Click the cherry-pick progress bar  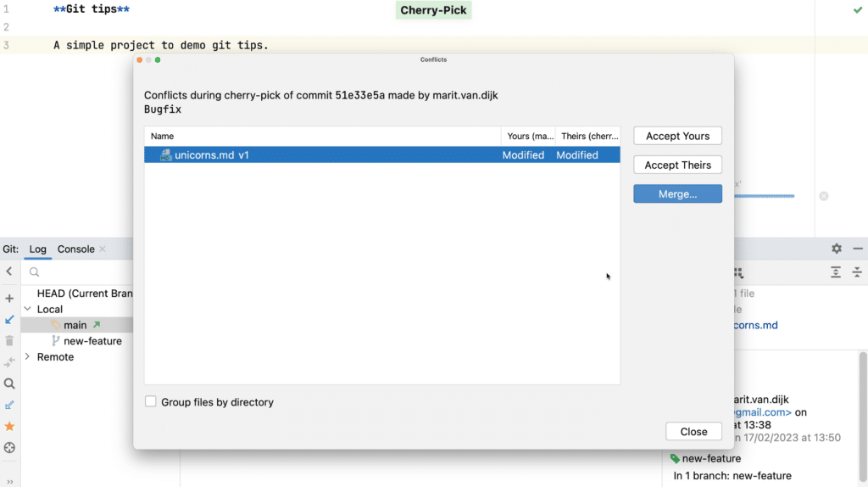tap(765, 196)
